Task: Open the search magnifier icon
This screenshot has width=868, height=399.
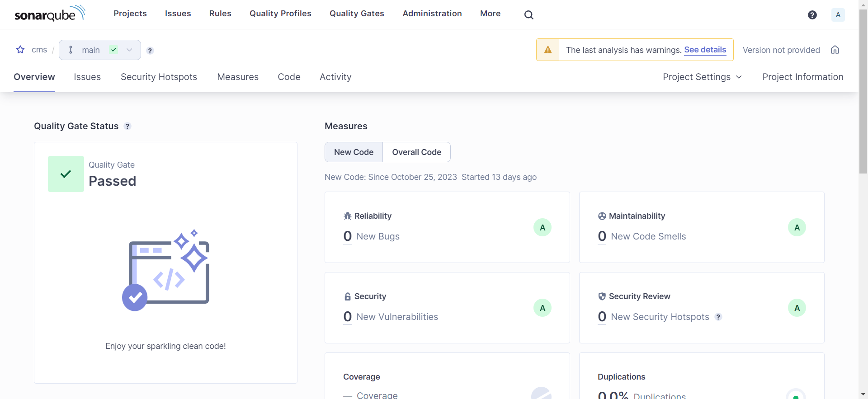Action: click(528, 15)
